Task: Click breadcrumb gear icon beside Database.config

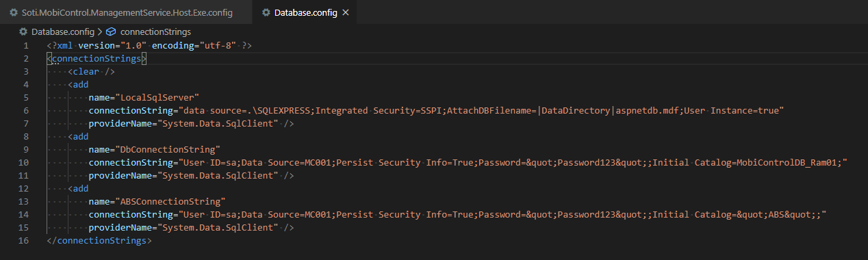Action: 25,31
